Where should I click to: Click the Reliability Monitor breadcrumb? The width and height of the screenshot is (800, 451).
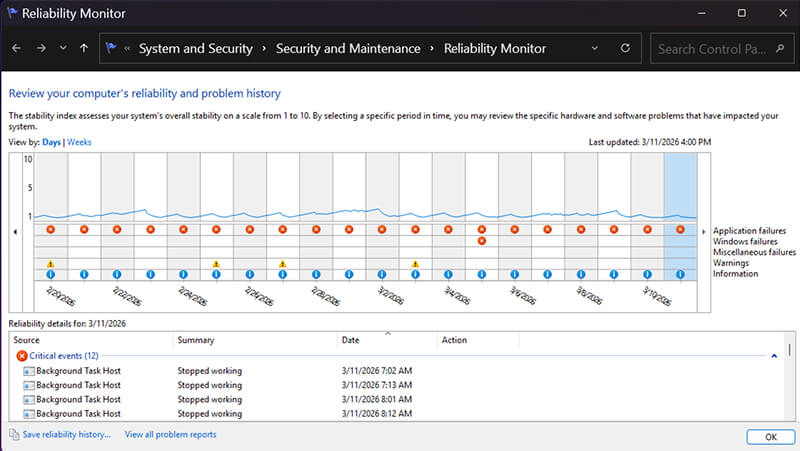tap(495, 48)
